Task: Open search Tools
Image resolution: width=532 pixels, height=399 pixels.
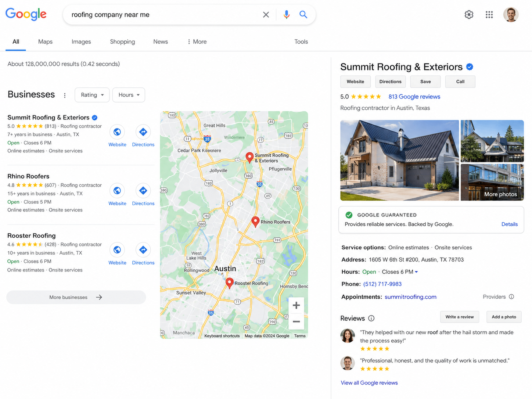Action: pos(301,42)
